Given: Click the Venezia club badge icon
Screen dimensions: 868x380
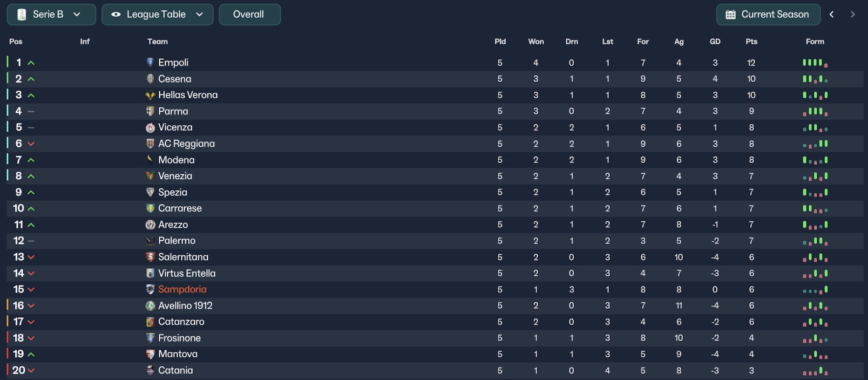Looking at the screenshot, I should point(150,176).
